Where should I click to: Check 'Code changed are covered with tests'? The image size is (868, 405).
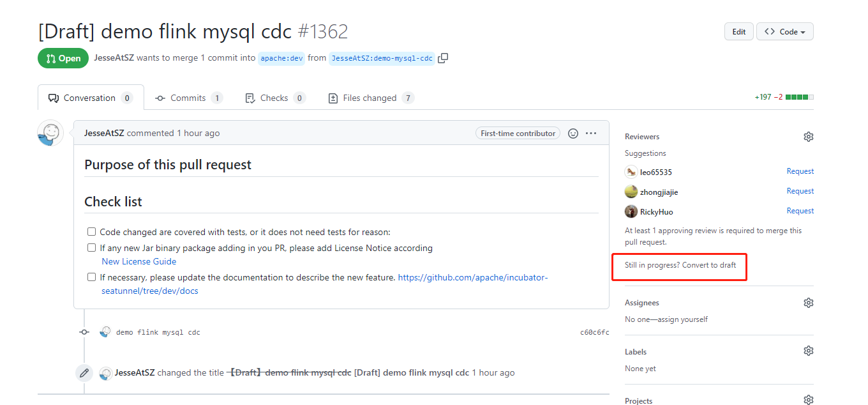click(92, 232)
